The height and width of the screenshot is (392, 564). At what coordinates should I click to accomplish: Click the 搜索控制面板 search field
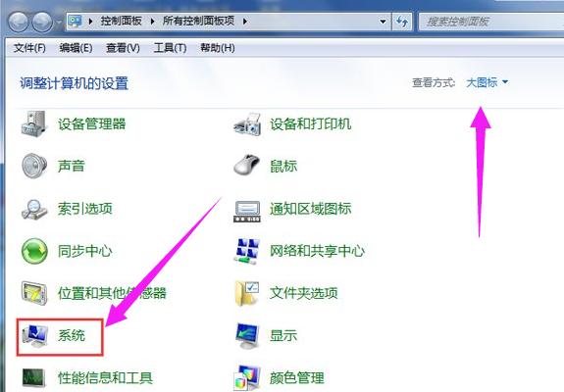click(x=491, y=22)
